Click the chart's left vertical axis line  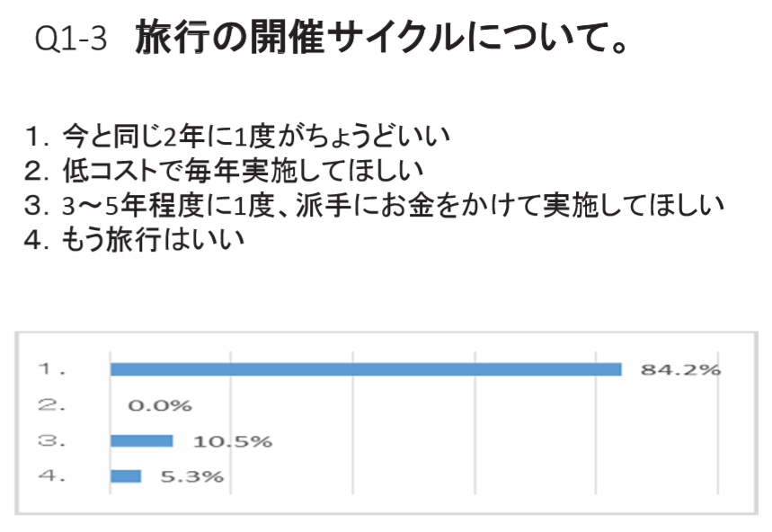point(110,422)
